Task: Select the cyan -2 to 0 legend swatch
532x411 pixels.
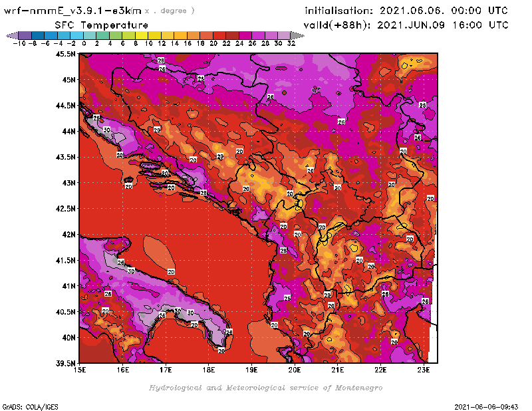Action: point(76,35)
